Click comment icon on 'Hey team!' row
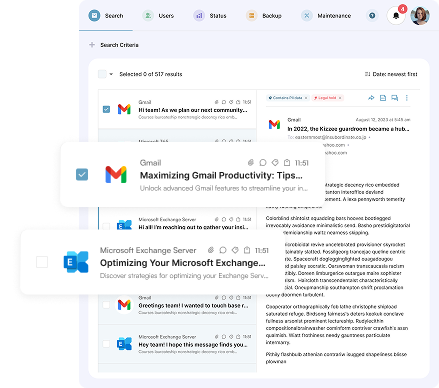This screenshot has height=388, width=439. tap(224, 337)
